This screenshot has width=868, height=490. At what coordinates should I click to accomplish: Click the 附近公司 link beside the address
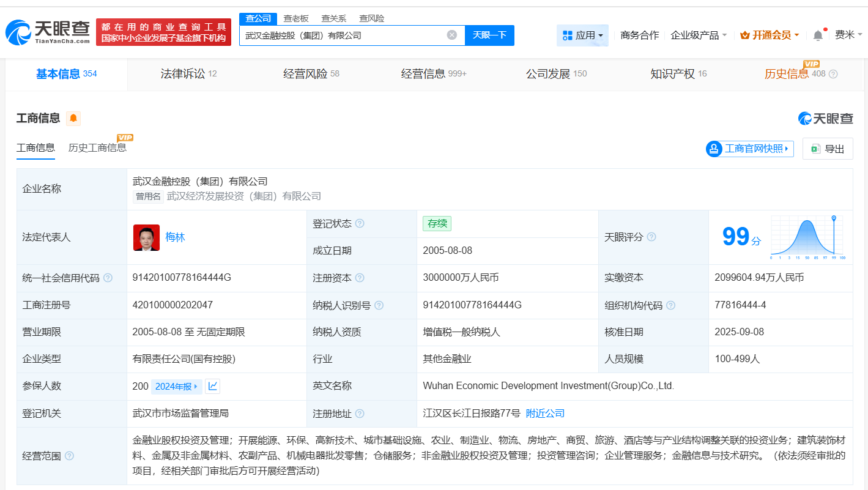click(545, 413)
